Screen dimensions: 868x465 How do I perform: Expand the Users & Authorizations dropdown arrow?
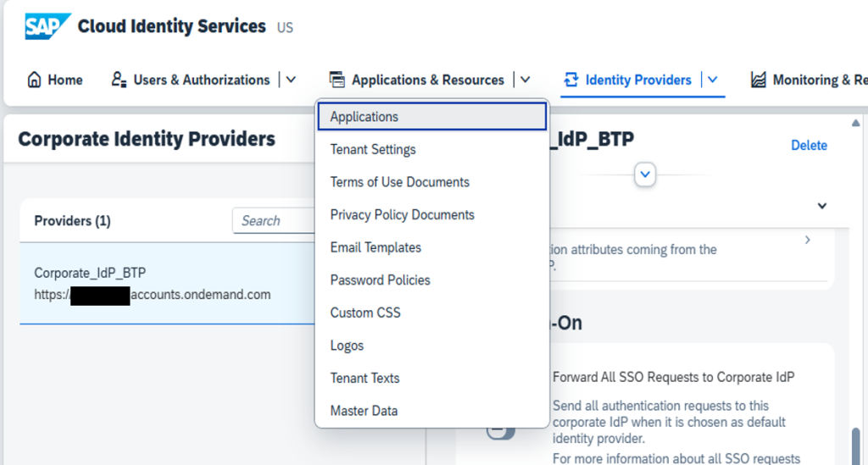click(x=291, y=80)
